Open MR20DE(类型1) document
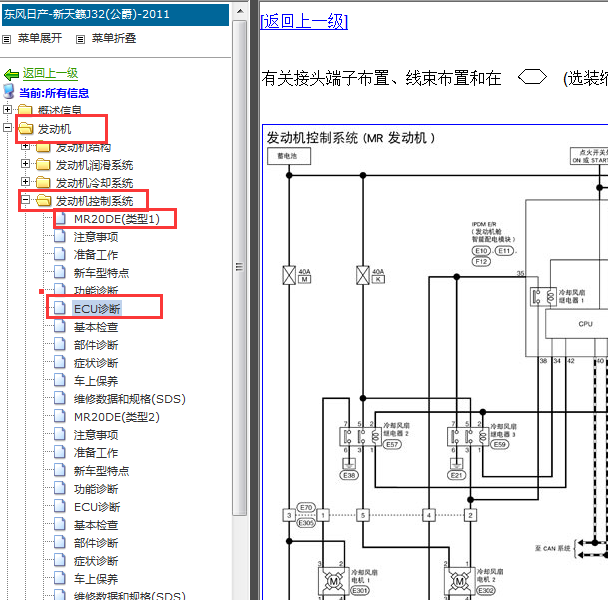The height and width of the screenshot is (600, 608). pyautogui.click(x=117, y=219)
